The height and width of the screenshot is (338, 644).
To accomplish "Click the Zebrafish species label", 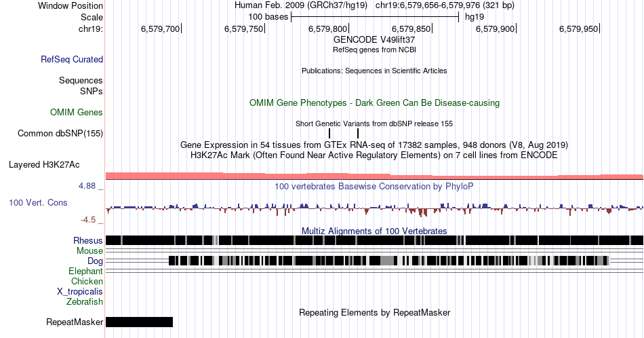I will coord(85,301).
